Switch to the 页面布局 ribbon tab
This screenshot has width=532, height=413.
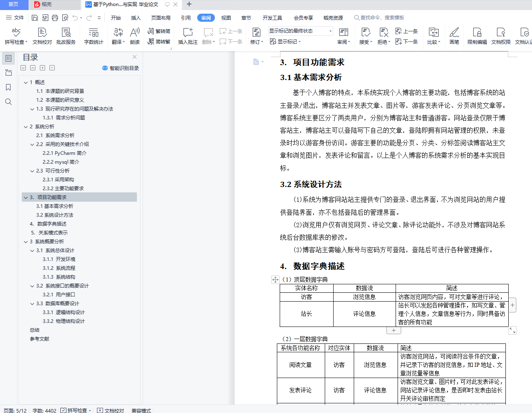pos(161,18)
